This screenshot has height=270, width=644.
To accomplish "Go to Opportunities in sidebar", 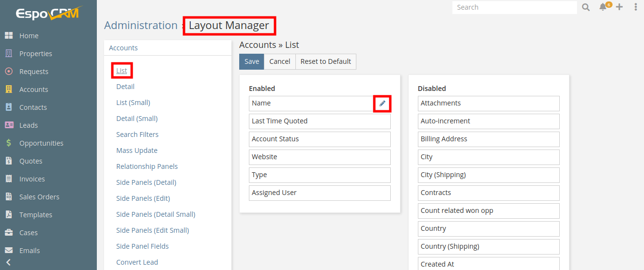I will pos(41,143).
